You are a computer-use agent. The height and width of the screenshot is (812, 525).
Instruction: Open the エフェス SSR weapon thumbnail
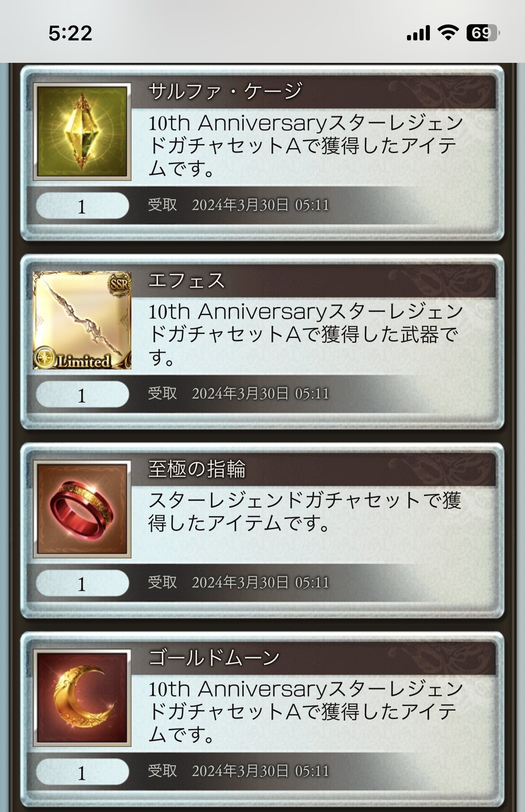point(82,320)
